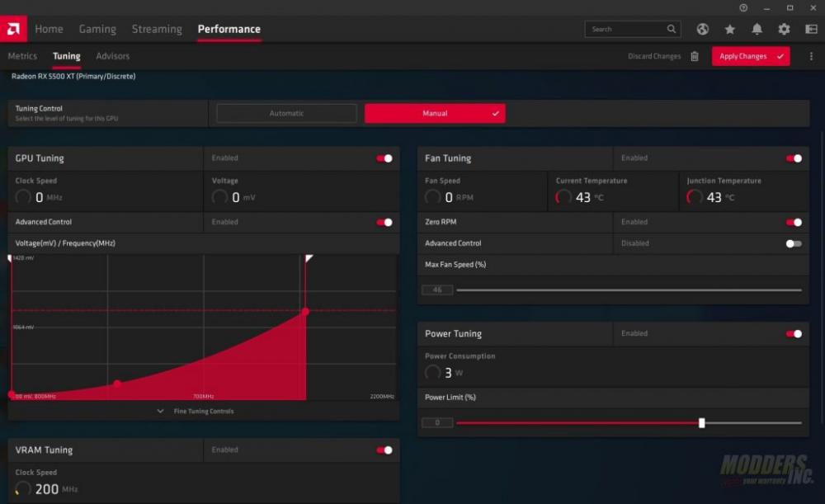Open the Gaming tab
Viewport: 825px width, 504px height.
click(x=97, y=29)
